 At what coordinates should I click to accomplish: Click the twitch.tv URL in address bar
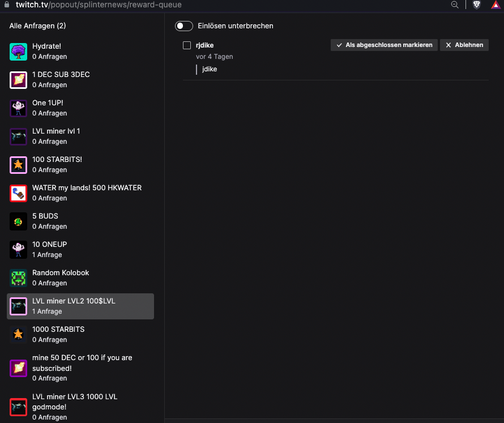tap(99, 5)
